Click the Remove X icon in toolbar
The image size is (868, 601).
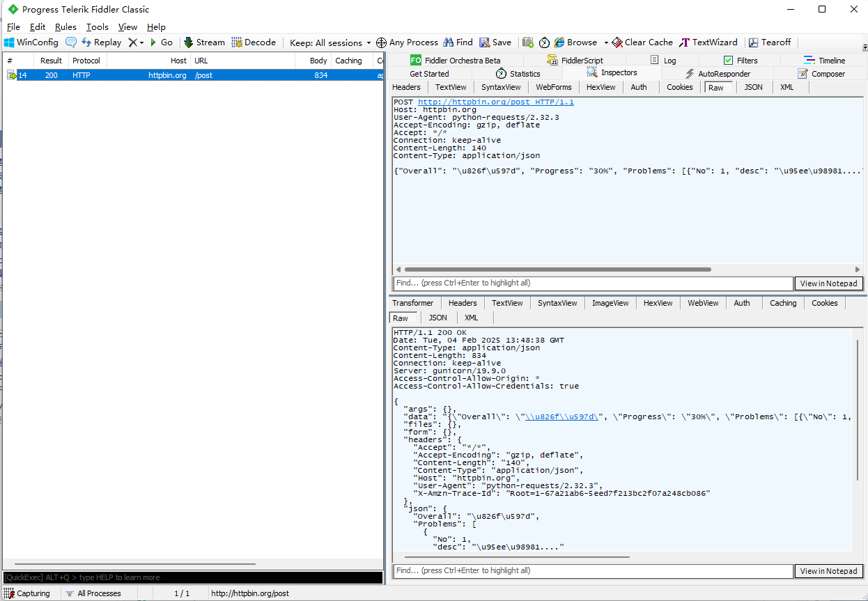click(132, 42)
